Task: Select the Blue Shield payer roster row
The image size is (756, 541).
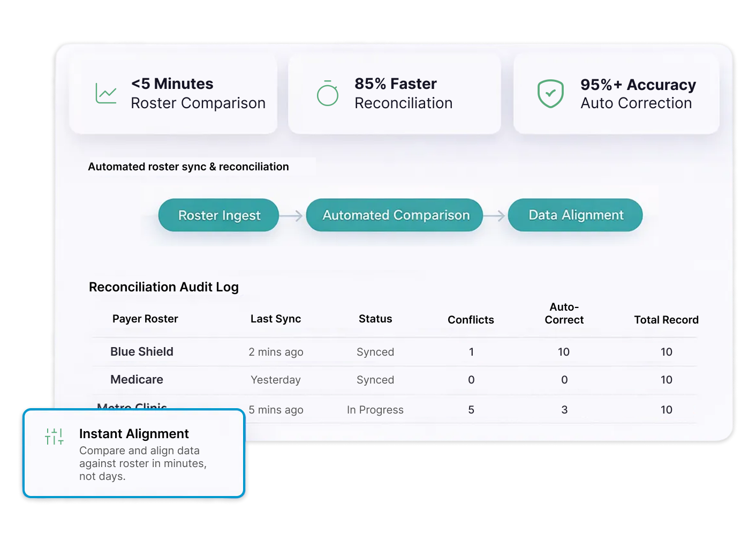Action: (x=141, y=352)
